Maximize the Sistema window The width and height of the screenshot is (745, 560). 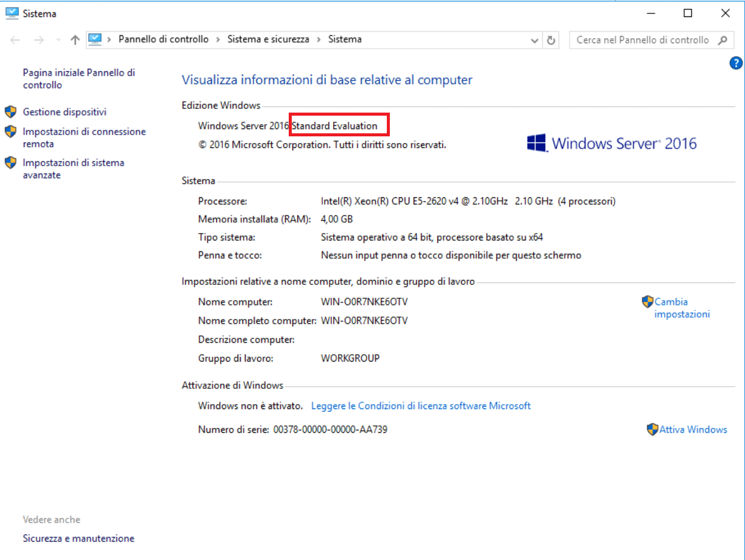pos(688,13)
